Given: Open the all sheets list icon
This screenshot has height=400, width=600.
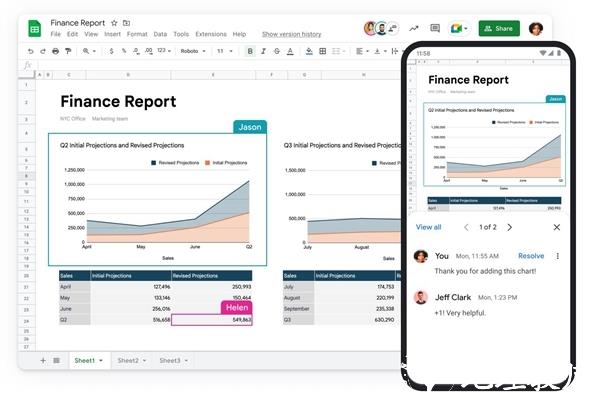Looking at the screenshot, I should click(56, 360).
